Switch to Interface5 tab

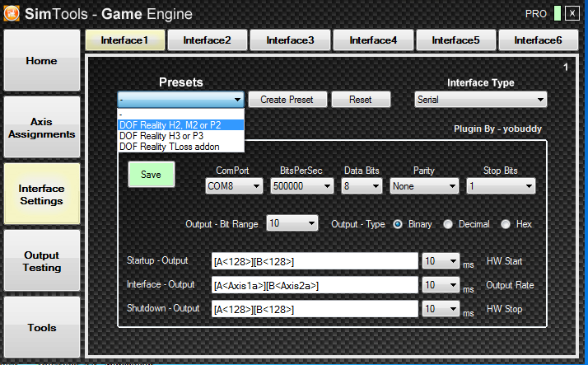tap(455, 40)
